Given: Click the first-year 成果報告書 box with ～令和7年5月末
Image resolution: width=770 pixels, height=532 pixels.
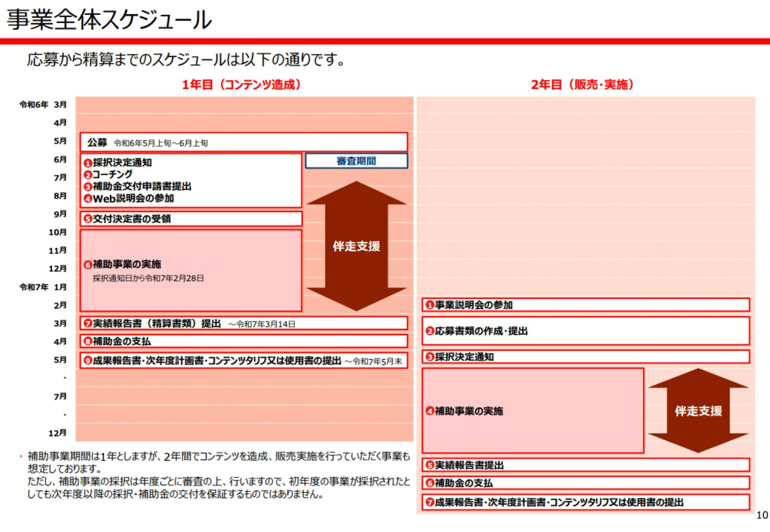Looking at the screenshot, I should tap(244, 361).
